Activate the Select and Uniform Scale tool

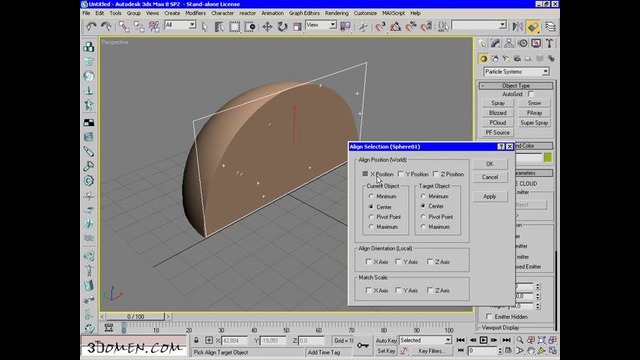point(297,27)
